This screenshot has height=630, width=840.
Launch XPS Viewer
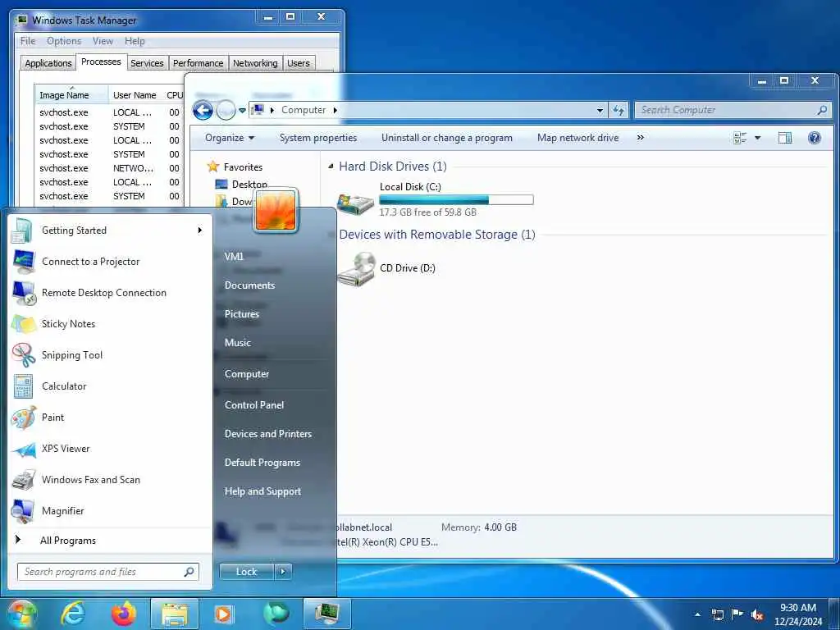110,449
